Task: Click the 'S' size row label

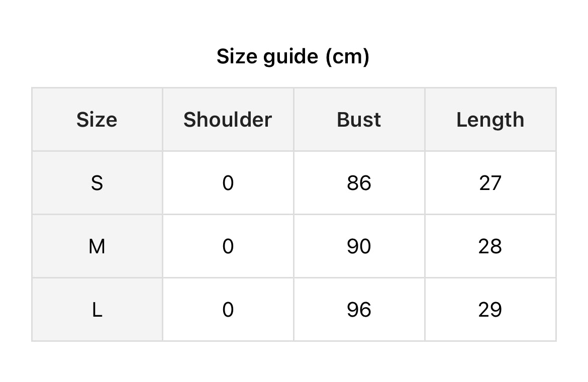Action: [97, 183]
